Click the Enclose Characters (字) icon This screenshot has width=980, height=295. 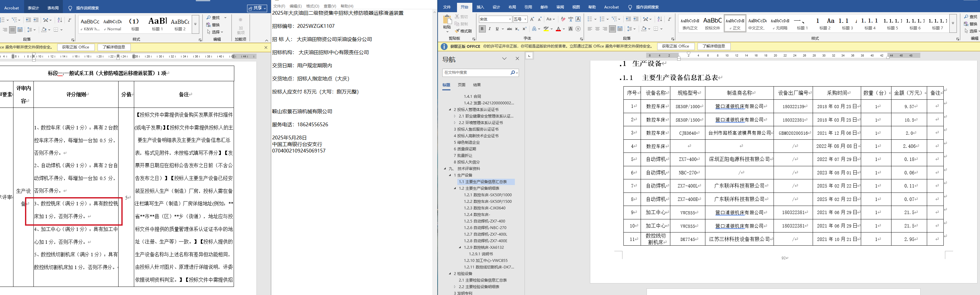[578, 29]
